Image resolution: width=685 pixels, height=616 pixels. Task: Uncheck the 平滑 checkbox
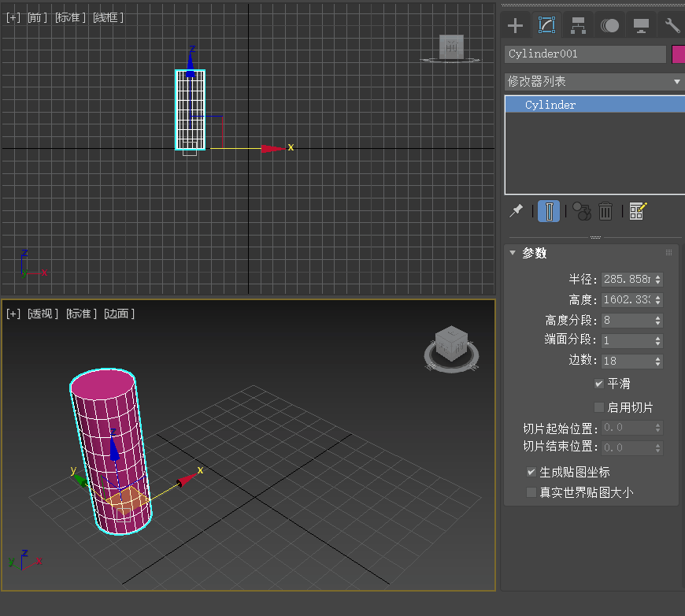click(599, 384)
